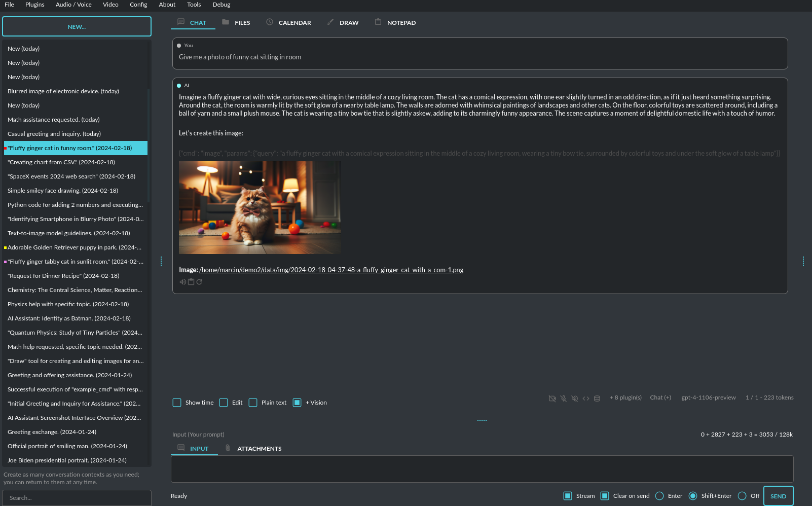This screenshot has height=506, width=812.
Task: Click the code brackets icon in the status row
Action: 586,399
